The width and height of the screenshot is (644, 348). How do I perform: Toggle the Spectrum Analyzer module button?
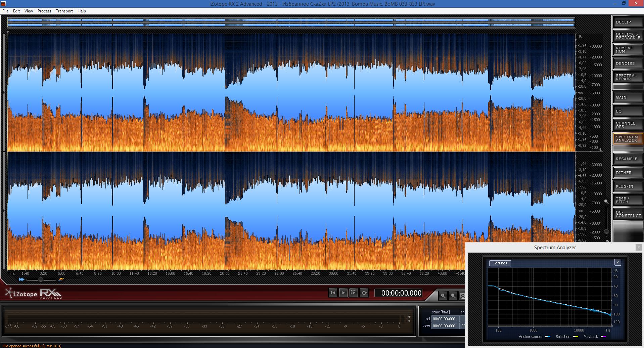tap(628, 139)
